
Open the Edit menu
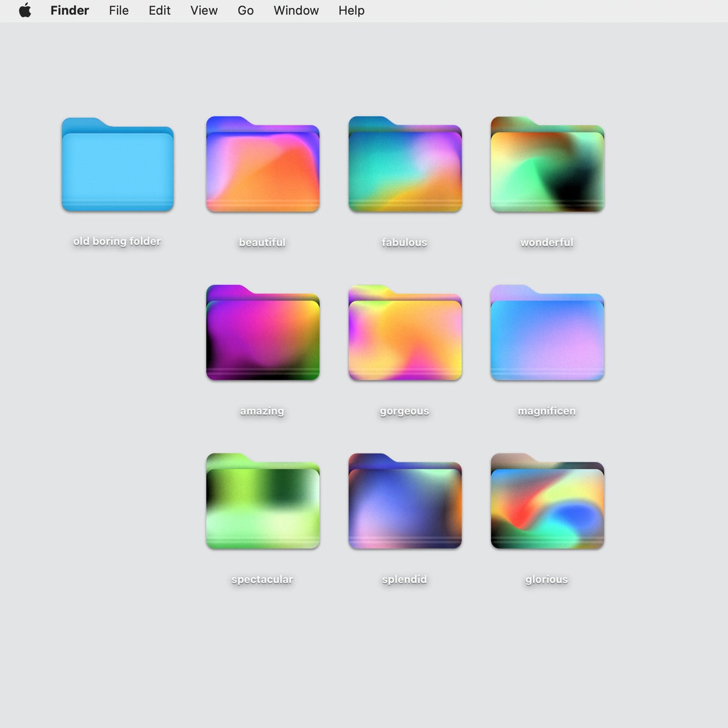point(159,10)
